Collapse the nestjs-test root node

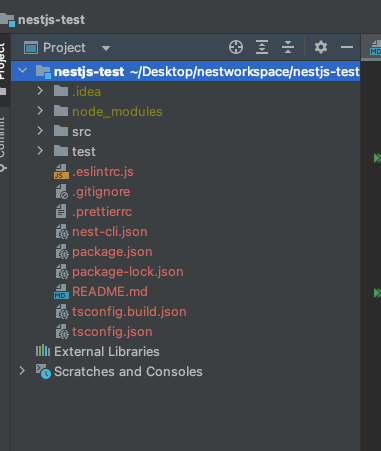point(22,71)
